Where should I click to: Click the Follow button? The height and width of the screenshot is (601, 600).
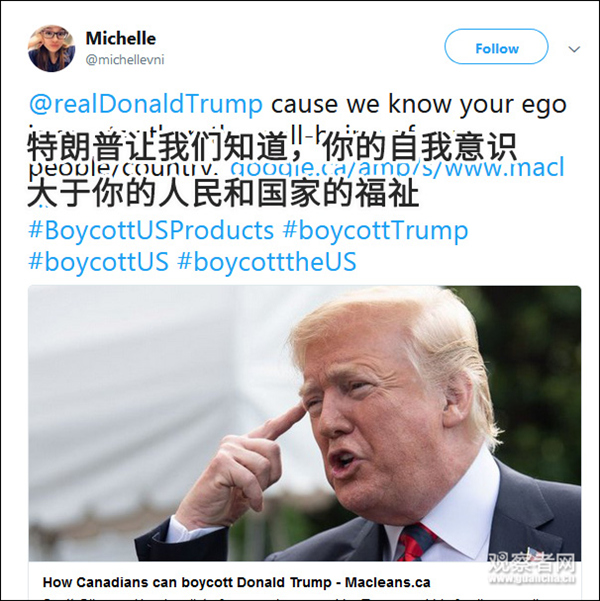click(x=496, y=47)
